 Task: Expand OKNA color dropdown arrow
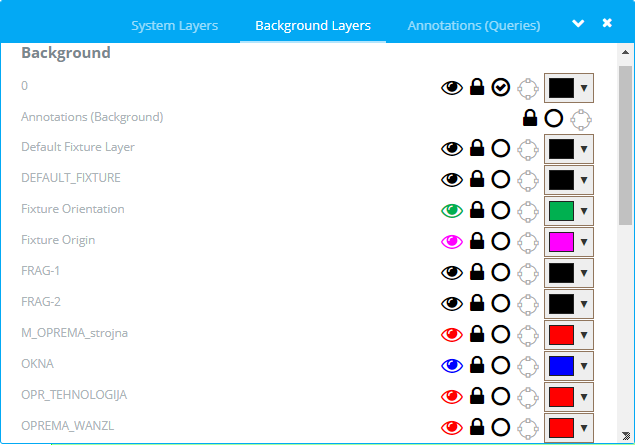point(584,366)
